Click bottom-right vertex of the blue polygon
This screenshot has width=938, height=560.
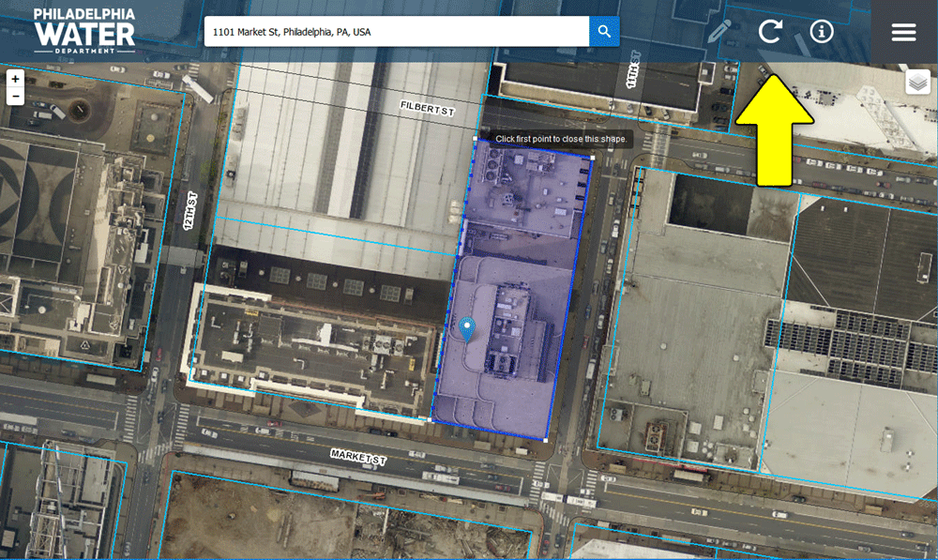(546, 438)
